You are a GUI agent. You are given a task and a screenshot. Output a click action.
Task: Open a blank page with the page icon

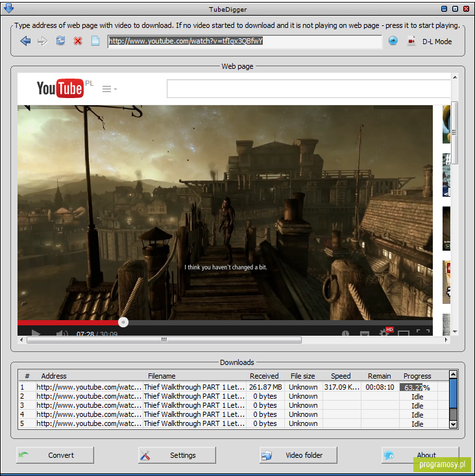pyautogui.click(x=95, y=41)
